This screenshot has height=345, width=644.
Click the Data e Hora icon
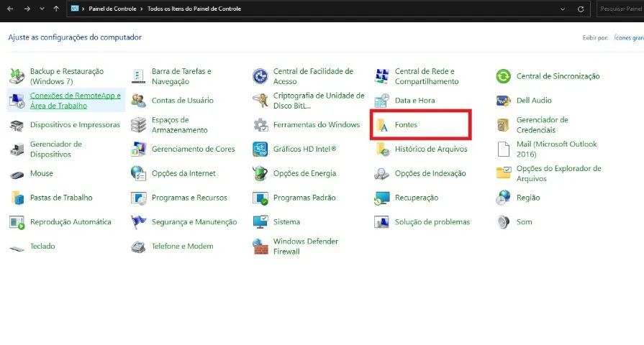coord(381,101)
